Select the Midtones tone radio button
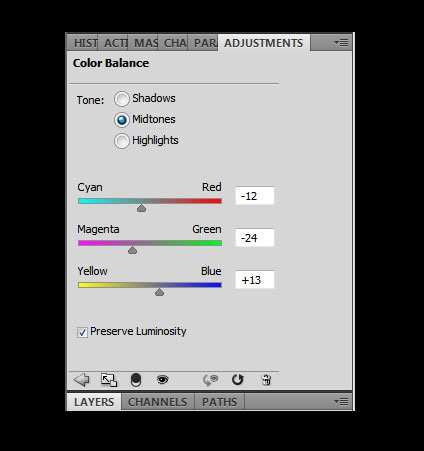This screenshot has width=424, height=451. click(122, 120)
